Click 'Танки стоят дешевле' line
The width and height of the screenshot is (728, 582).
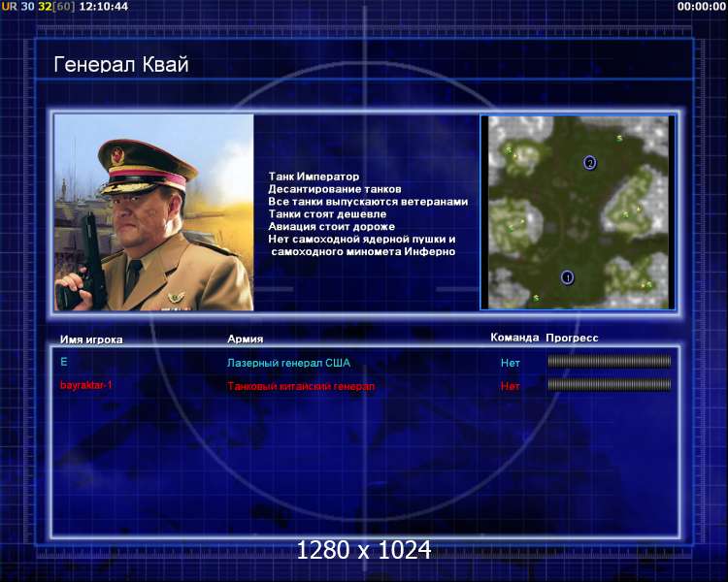point(327,214)
